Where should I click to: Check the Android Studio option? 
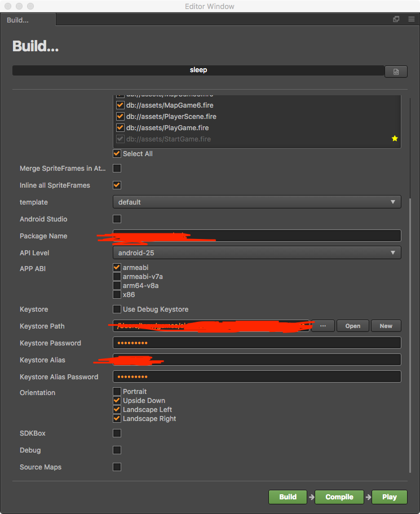[x=117, y=219]
